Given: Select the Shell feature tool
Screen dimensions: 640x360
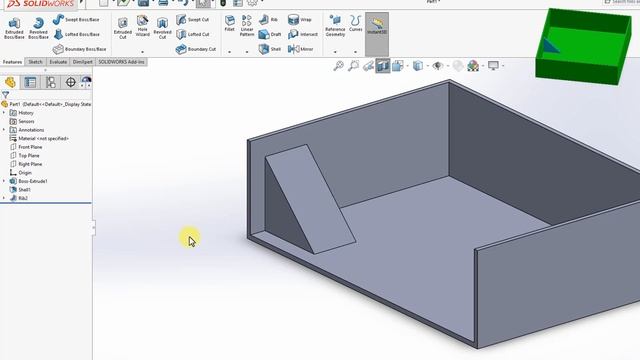Looking at the screenshot, I should click(x=270, y=49).
